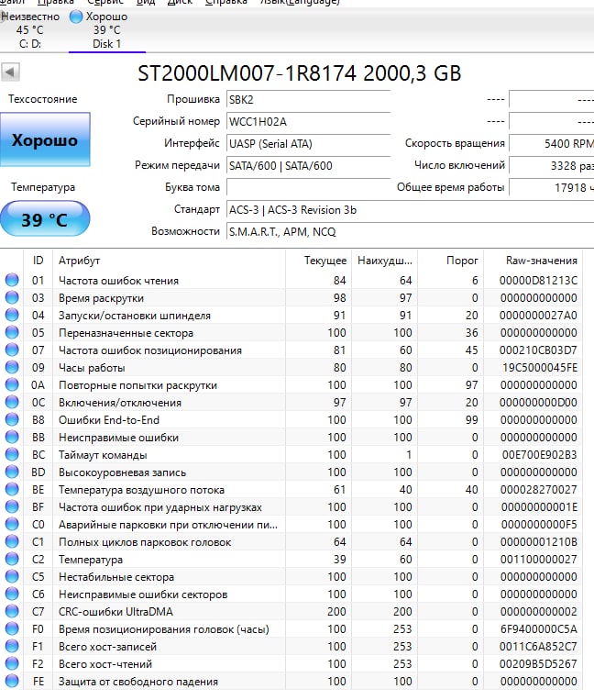Image resolution: width=594 pixels, height=700 pixels.
Task: Select the Частота ошибок чтения attribute text
Action: pyautogui.click(x=118, y=281)
